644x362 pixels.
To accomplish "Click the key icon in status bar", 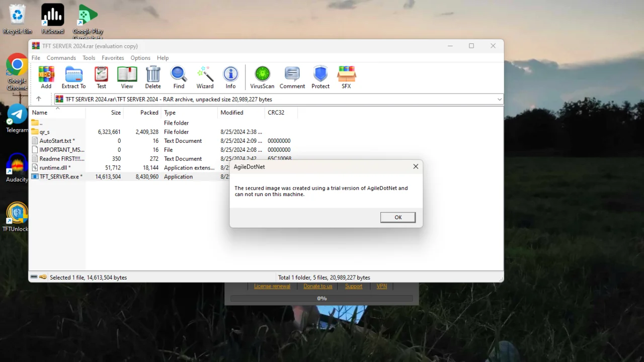I will [x=43, y=277].
